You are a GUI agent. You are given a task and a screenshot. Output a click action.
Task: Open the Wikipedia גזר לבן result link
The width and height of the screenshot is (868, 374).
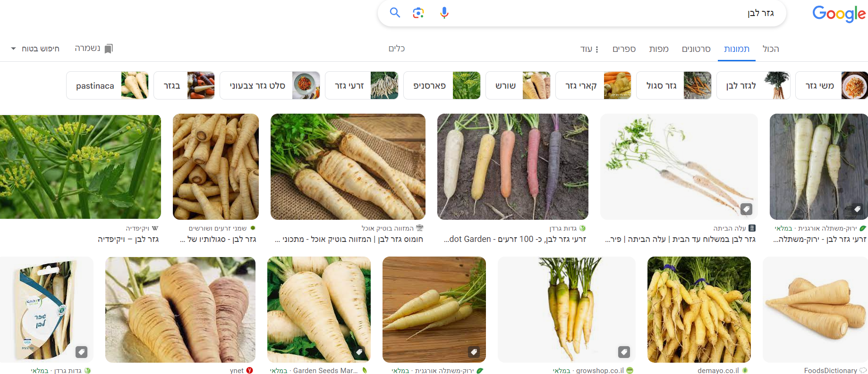[128, 239]
